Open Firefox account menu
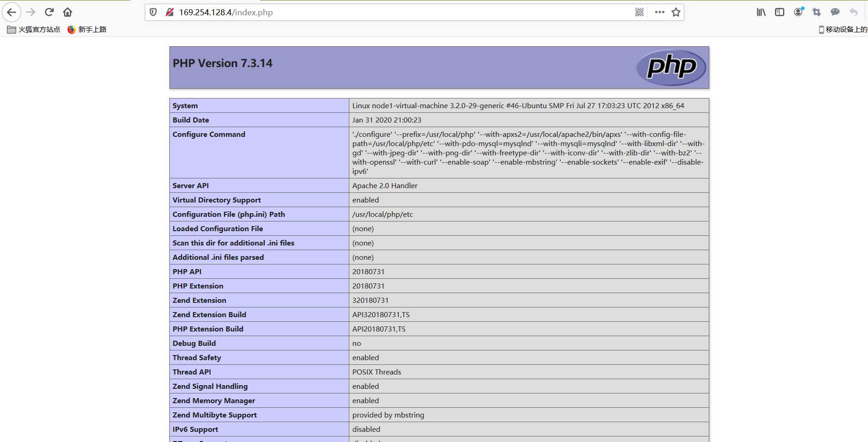 (798, 12)
